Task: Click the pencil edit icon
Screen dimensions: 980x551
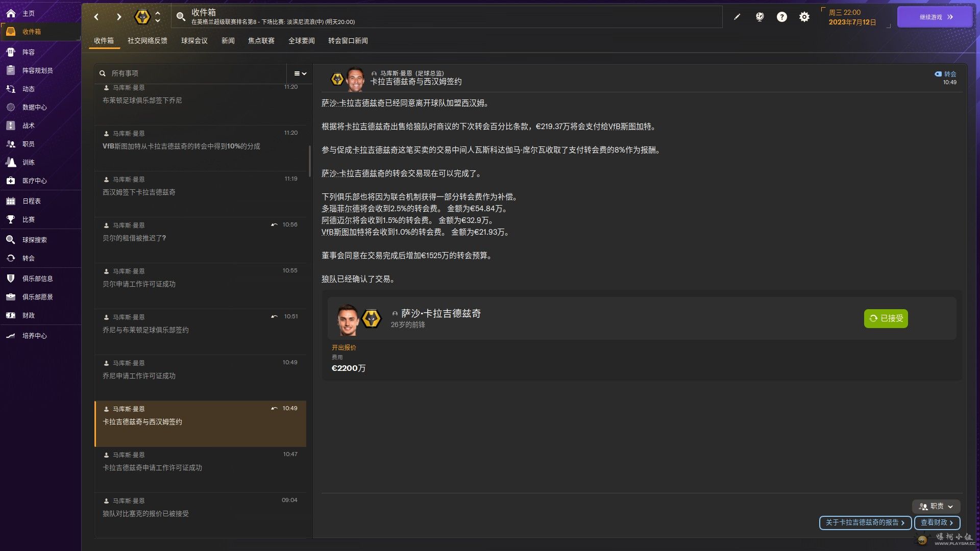Action: point(737,17)
